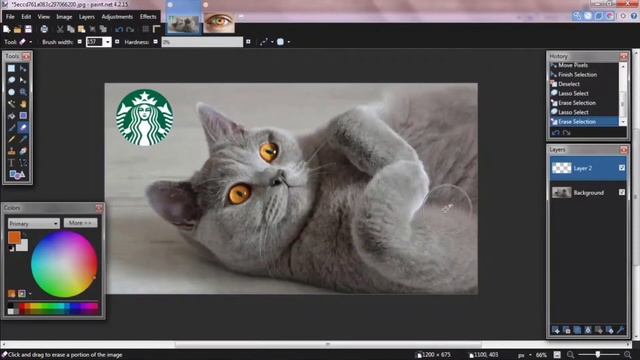Viewport: 640px width, 360px height.
Task: Click the Delete Layer icon
Action: [x=567, y=330]
